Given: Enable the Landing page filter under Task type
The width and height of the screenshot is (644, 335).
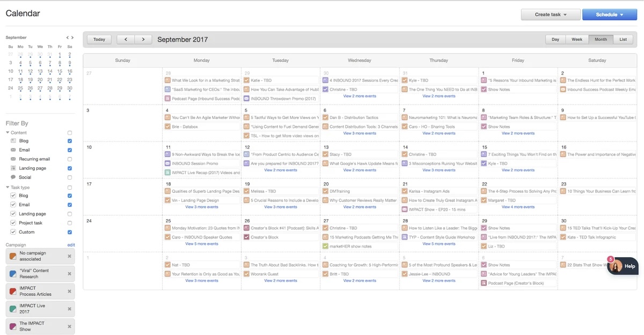Looking at the screenshot, I should pyautogui.click(x=70, y=214).
